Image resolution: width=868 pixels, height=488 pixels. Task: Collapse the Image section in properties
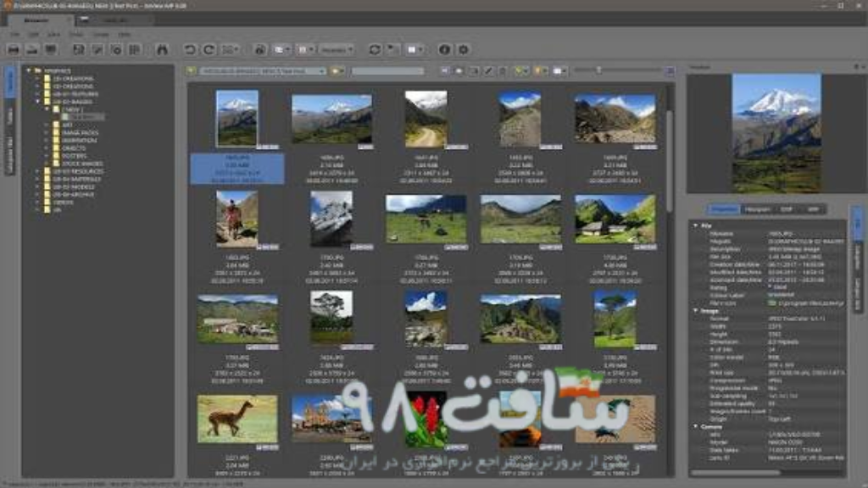[696, 311]
